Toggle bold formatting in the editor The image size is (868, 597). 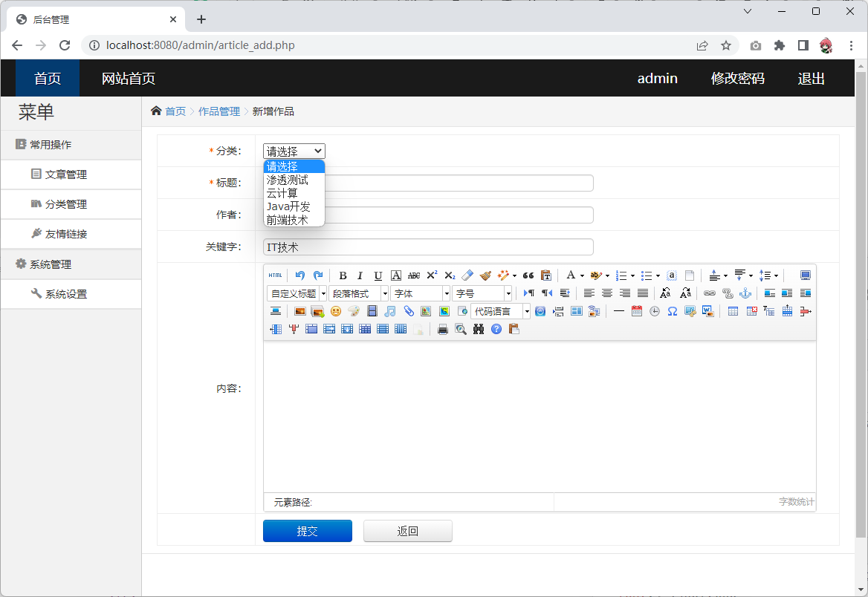(x=343, y=275)
